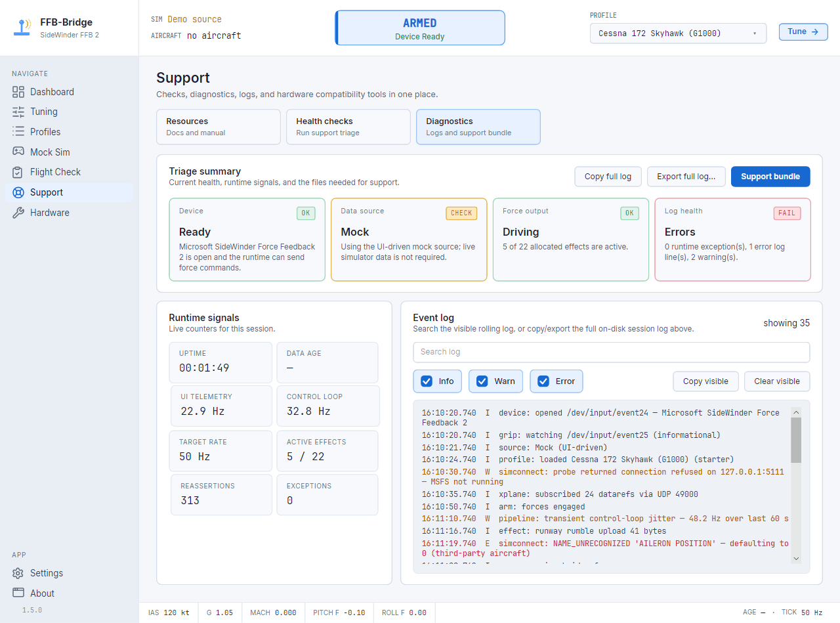
Task: Click the UI Telemetry 22.9 Hz value
Action: pyautogui.click(x=203, y=412)
